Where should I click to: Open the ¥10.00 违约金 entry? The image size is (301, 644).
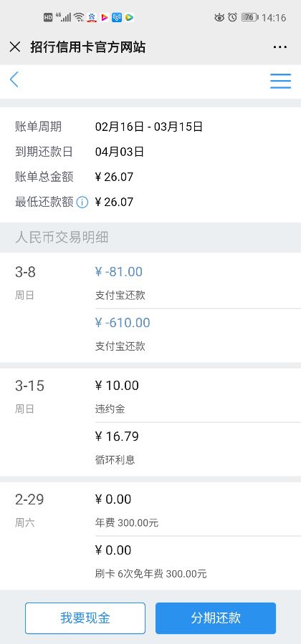tap(198, 396)
